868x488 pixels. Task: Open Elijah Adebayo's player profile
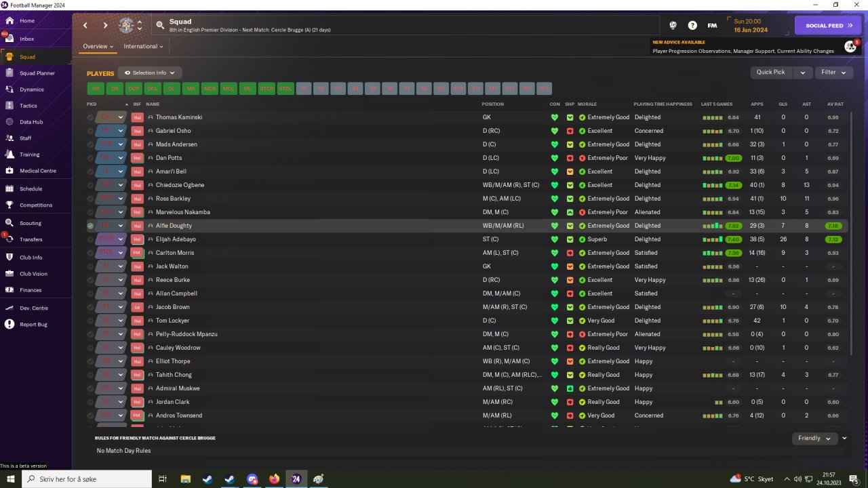[176, 239]
